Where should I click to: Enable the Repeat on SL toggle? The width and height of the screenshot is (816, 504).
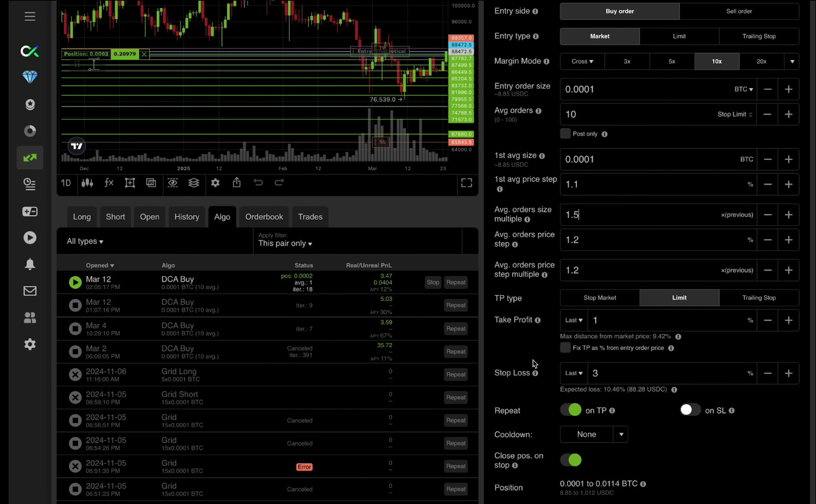[x=690, y=410]
